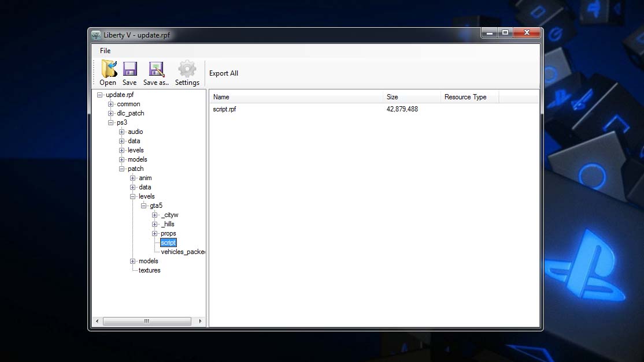Click the Liberty V title bar app icon

click(x=96, y=35)
